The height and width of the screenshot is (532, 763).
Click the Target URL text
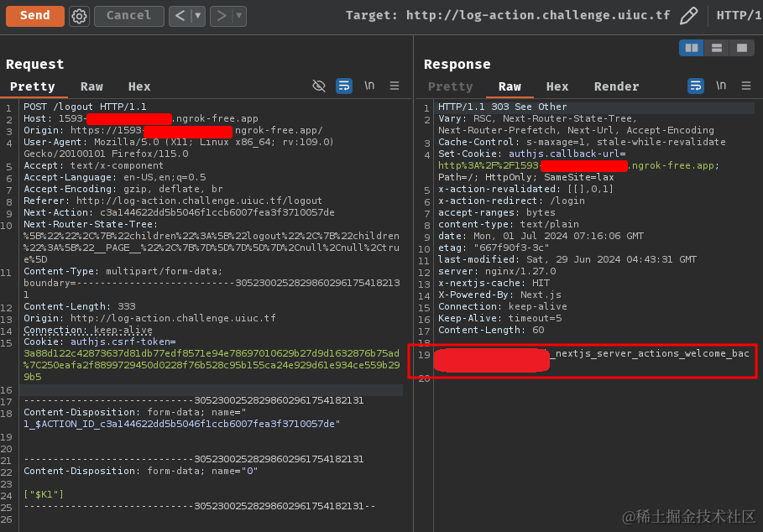click(538, 16)
